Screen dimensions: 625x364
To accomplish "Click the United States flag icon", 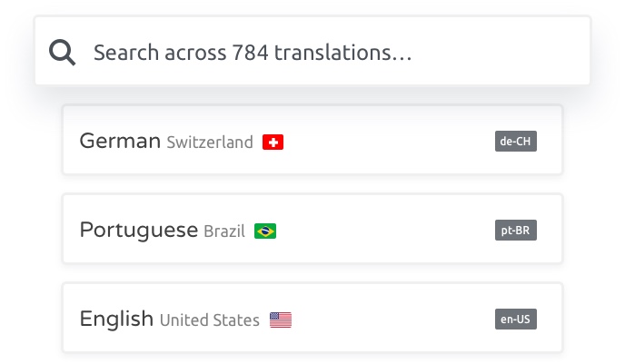I will point(281,320).
